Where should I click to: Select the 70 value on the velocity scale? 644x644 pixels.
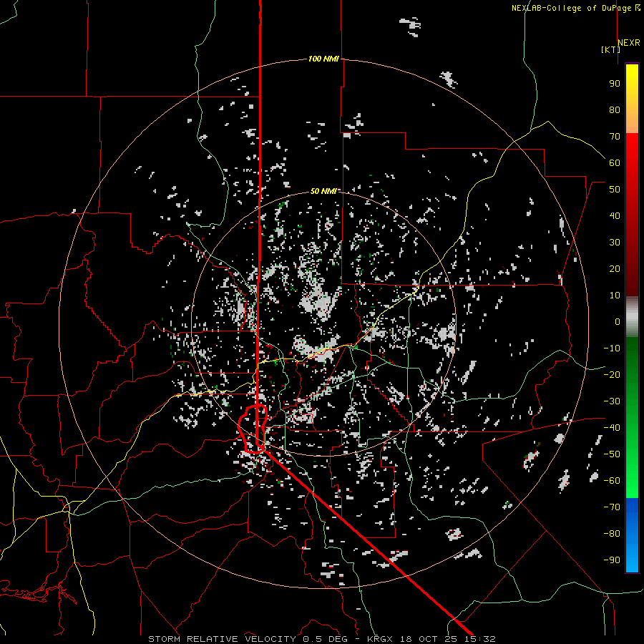(x=615, y=137)
